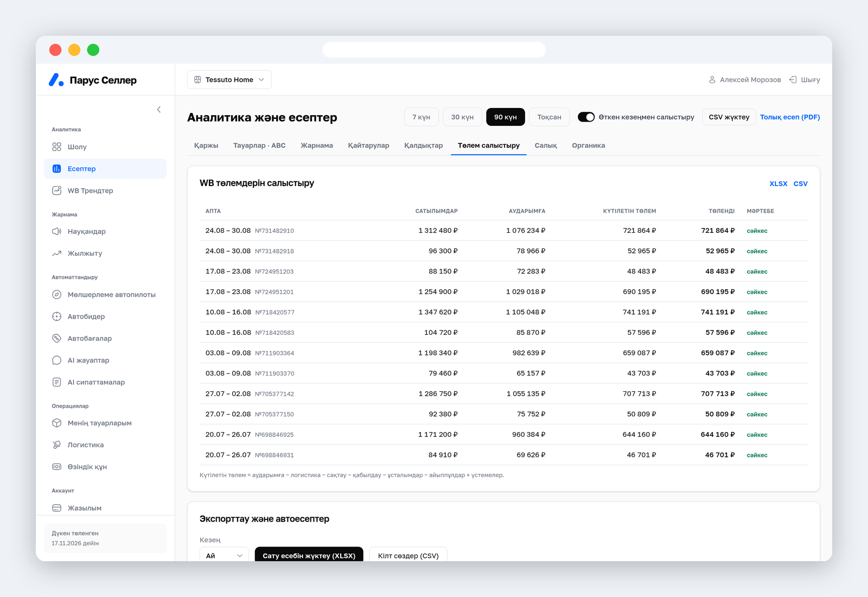Download the payments table via CSV link
Screen dimensions: 868x597
(801, 184)
